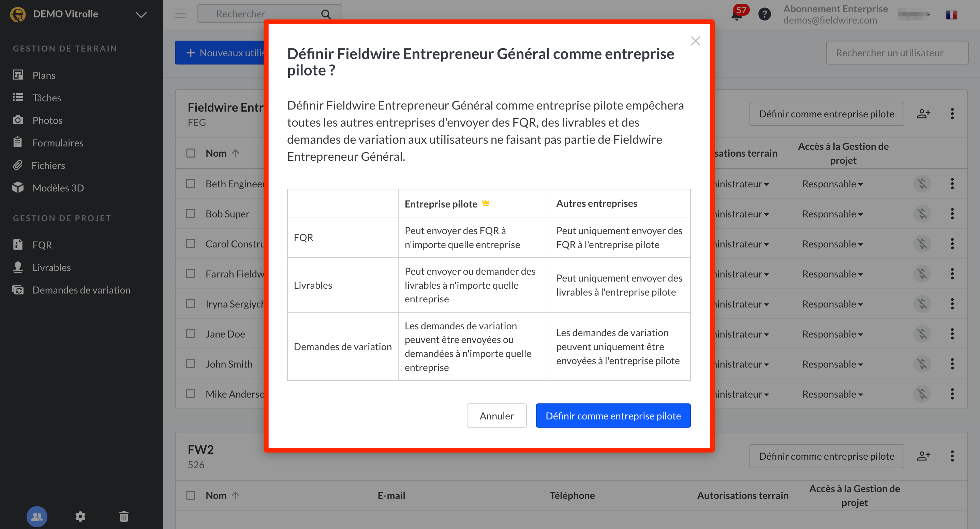Sort Fieldwire table by Nom arrow
Screen dimensions: 980x529
tap(236, 153)
